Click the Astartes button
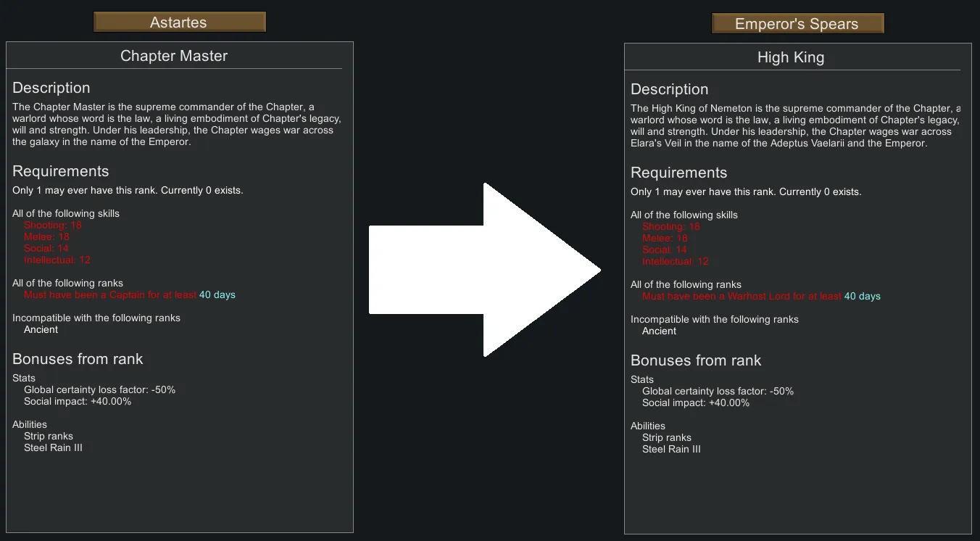 [179, 22]
